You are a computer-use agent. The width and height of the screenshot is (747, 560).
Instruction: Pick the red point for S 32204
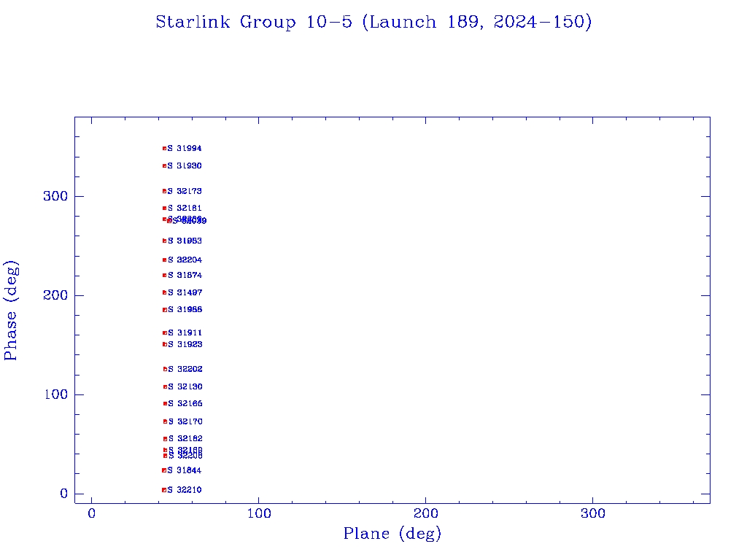tap(164, 260)
